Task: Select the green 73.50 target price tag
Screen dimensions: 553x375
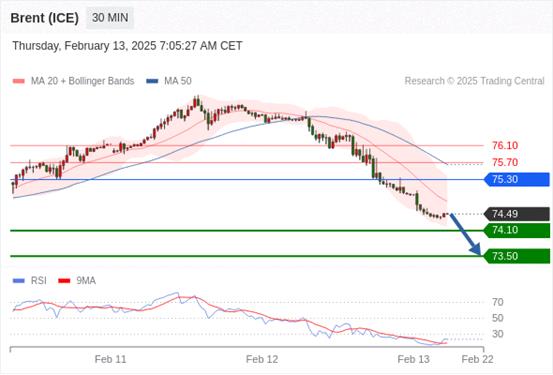Action: (x=517, y=256)
